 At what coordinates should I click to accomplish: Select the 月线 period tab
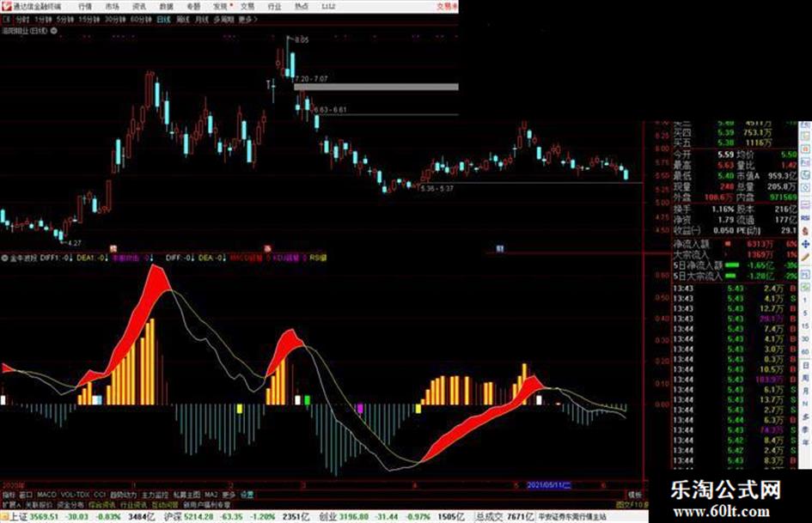point(201,19)
